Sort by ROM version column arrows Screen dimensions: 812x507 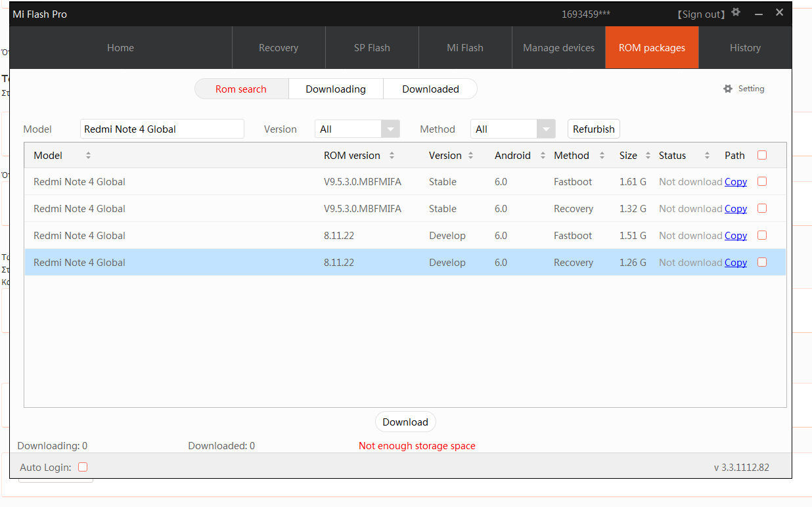[392, 156]
